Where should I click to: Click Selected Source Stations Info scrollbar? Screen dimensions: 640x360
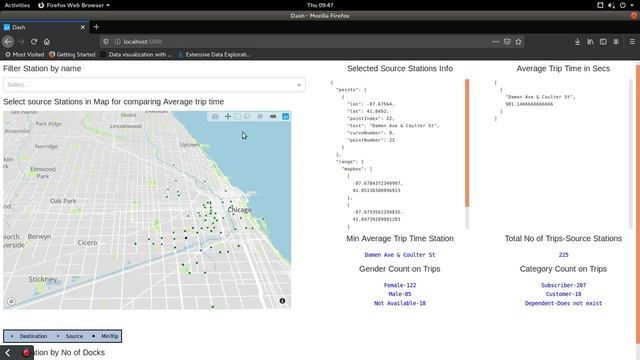(467, 143)
